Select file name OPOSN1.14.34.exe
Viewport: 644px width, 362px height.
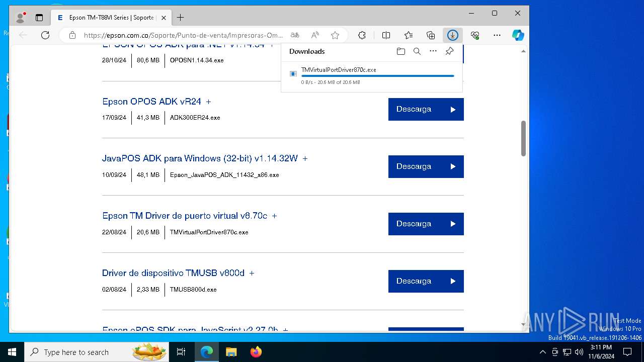point(197,60)
